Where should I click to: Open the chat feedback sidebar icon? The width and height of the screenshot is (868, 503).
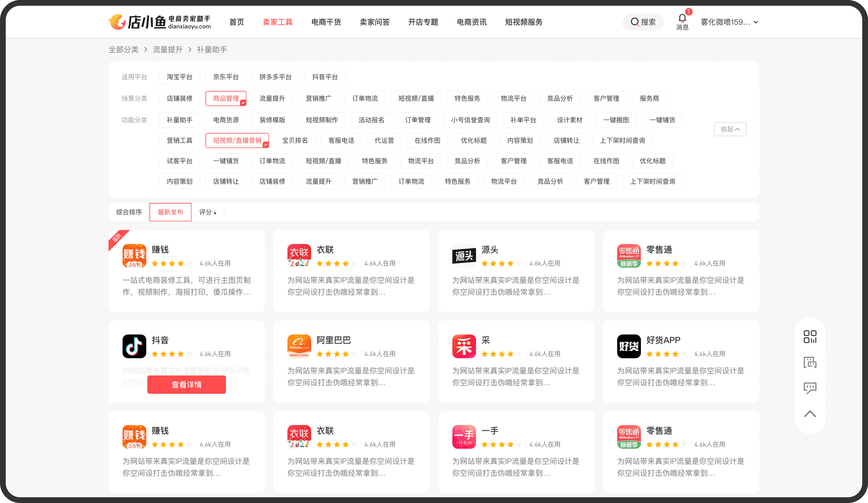tap(810, 388)
